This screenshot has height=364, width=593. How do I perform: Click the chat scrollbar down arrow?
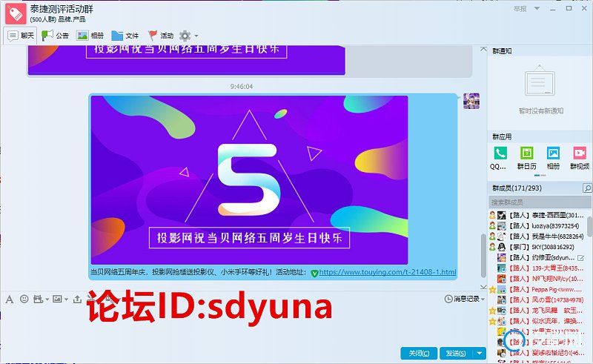[483, 287]
